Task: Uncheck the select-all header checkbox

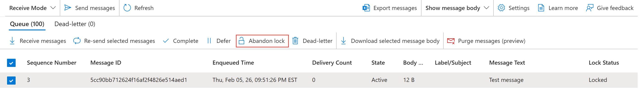Action: (x=11, y=63)
